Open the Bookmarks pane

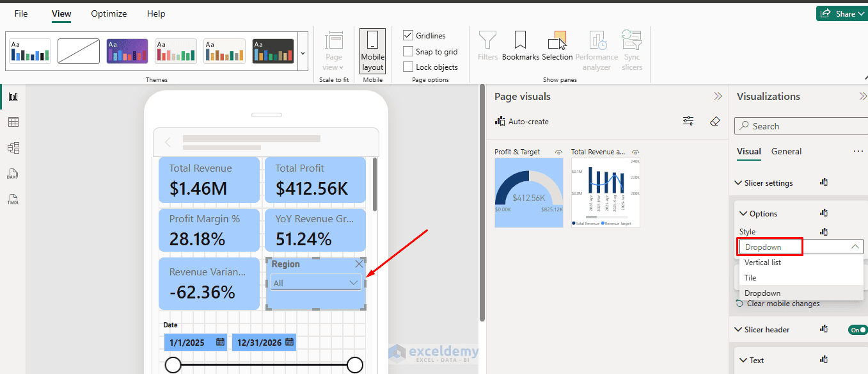click(x=521, y=46)
